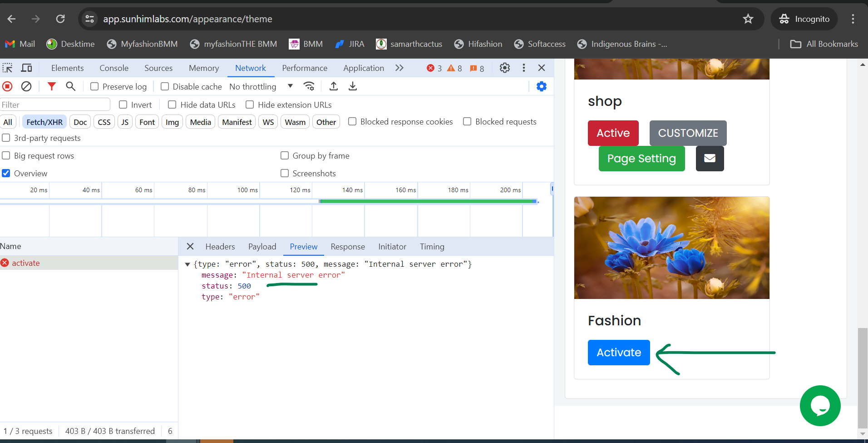Import a HAR file
This screenshot has height=443, width=868.
334,86
